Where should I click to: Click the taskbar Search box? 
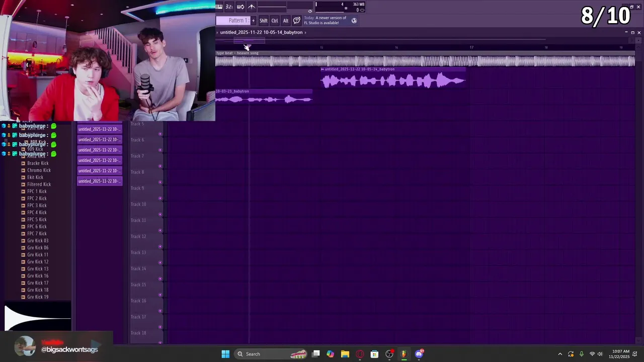coord(271,354)
